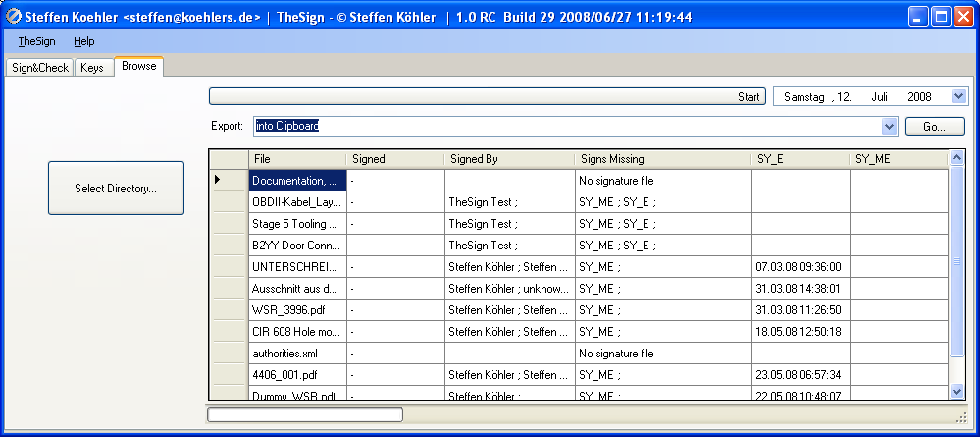The width and height of the screenshot is (980, 437).
Task: Switch to the Keys tab
Action: [92, 68]
